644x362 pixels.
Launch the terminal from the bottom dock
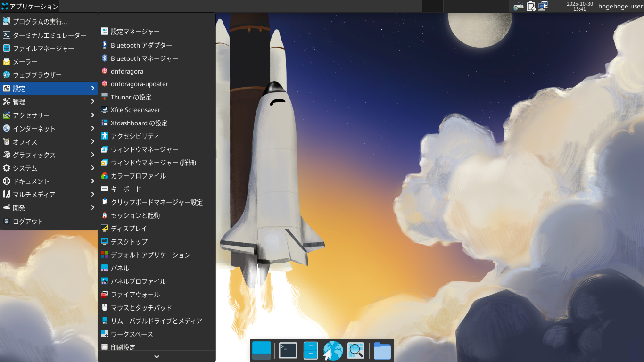click(288, 351)
